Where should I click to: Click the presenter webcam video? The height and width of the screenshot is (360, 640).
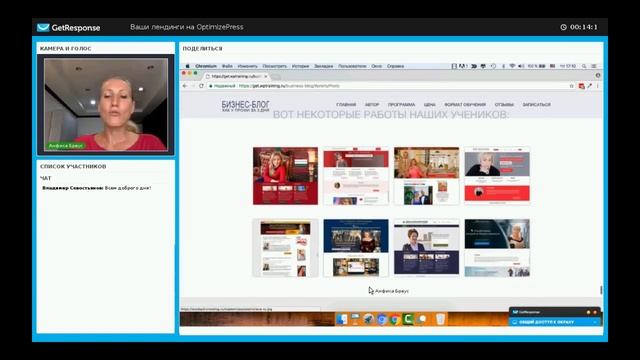(x=106, y=104)
